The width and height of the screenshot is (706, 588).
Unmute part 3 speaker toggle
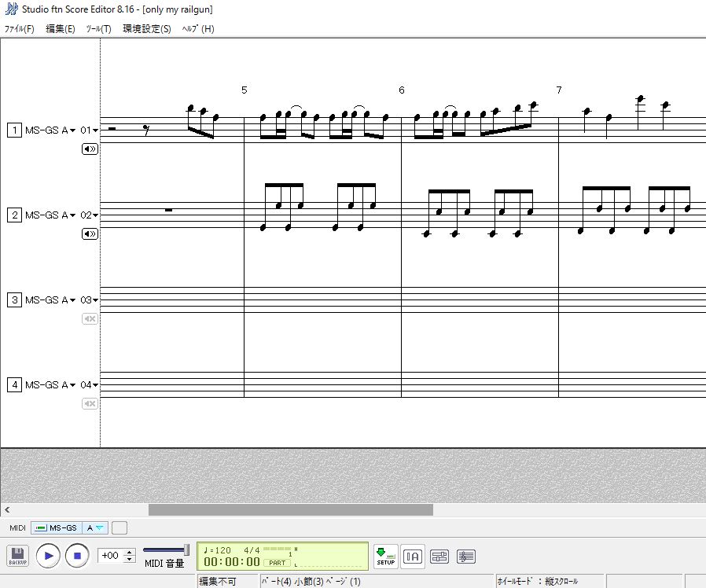pos(90,319)
